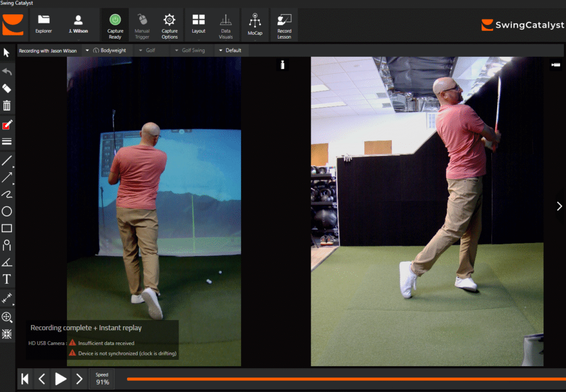Activate the zoom magnifier tool
The image size is (566, 392).
[x=7, y=317]
